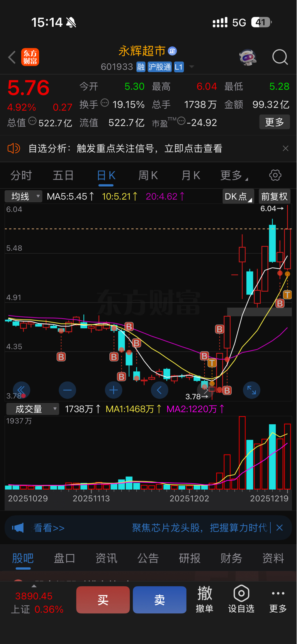Open the 股吧 tab
Viewport: 297px width, 644px height.
click(x=23, y=558)
